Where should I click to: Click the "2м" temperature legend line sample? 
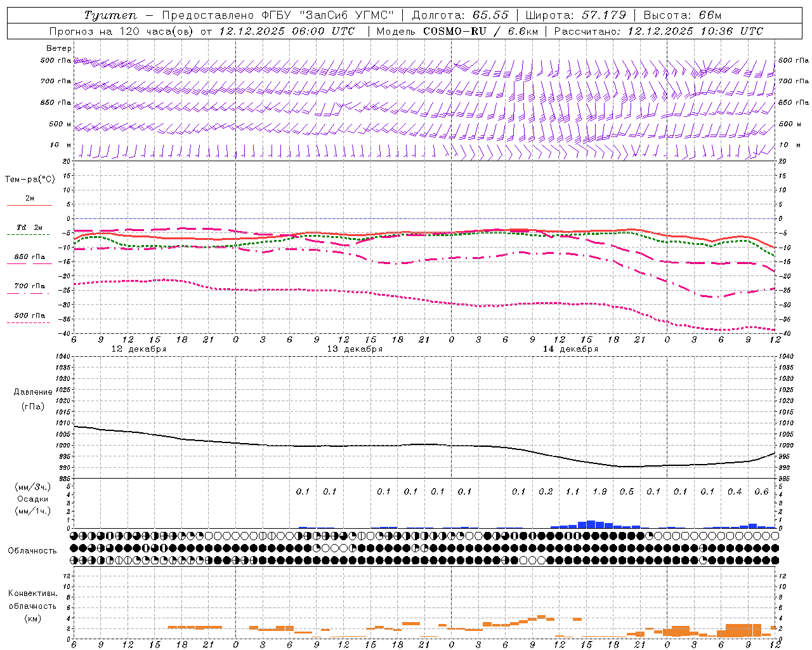point(29,205)
